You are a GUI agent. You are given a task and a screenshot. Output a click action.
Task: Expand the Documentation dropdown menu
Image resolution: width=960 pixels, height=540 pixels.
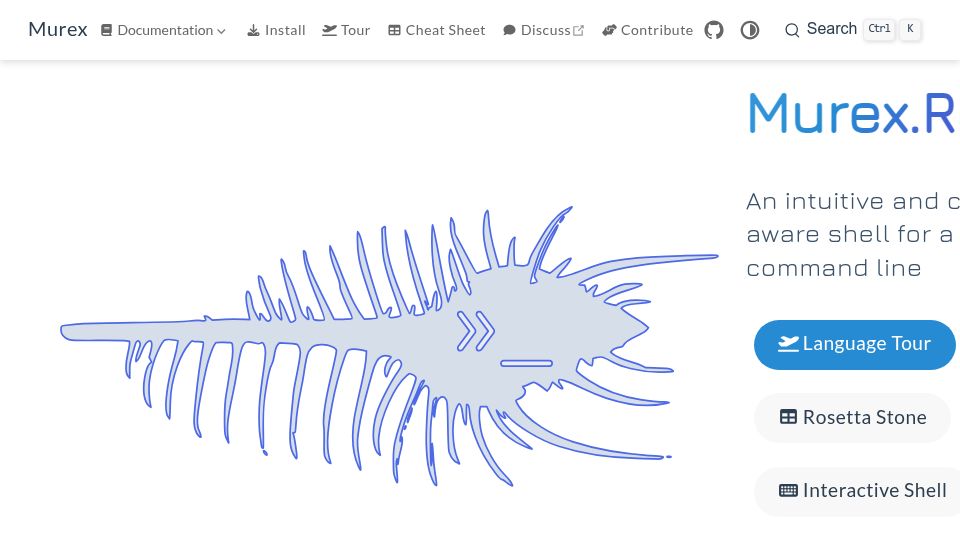[163, 30]
